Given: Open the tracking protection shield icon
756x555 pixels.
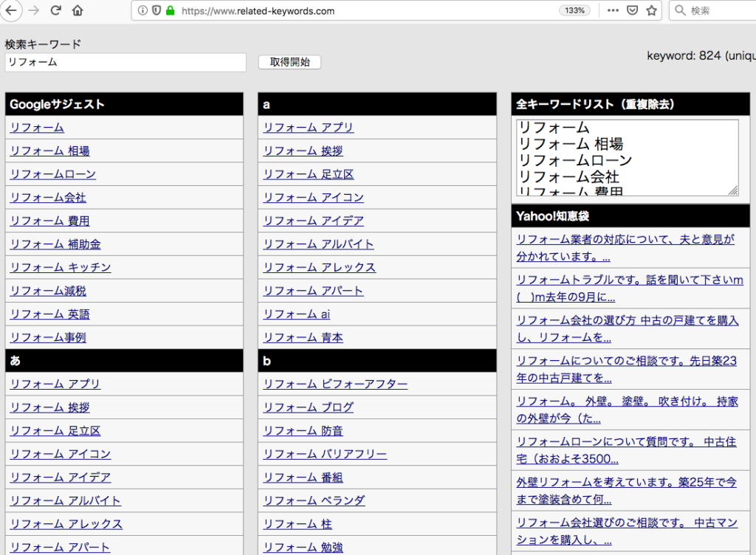Looking at the screenshot, I should click(157, 10).
